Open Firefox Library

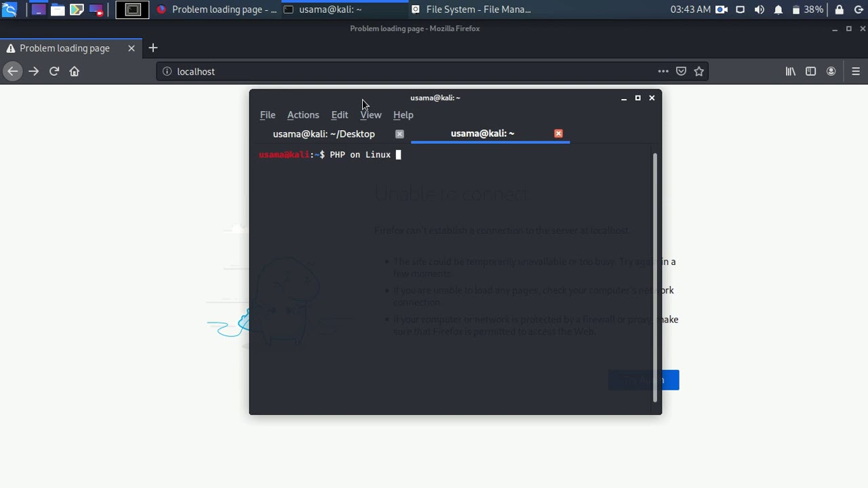[791, 71]
